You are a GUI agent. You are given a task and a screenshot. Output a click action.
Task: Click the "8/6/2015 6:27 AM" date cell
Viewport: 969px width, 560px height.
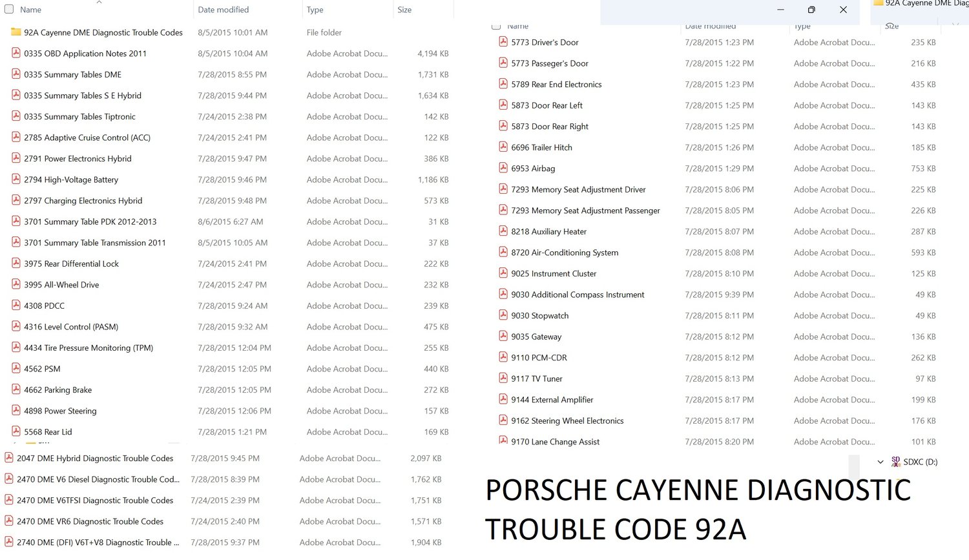231,222
